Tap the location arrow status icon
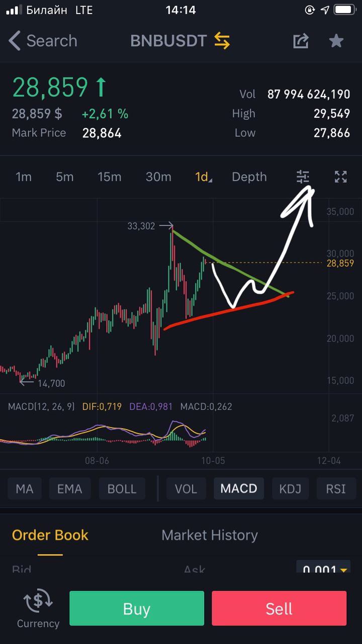 pyautogui.click(x=325, y=10)
